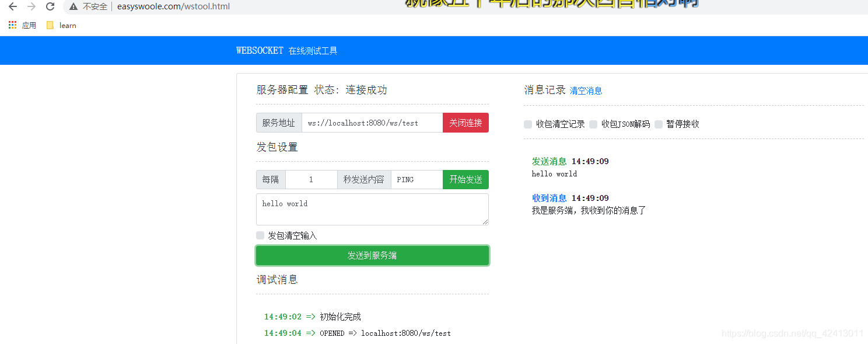Toggle the 发包清空输入 checkbox
The width and height of the screenshot is (868, 344).
pyautogui.click(x=260, y=235)
